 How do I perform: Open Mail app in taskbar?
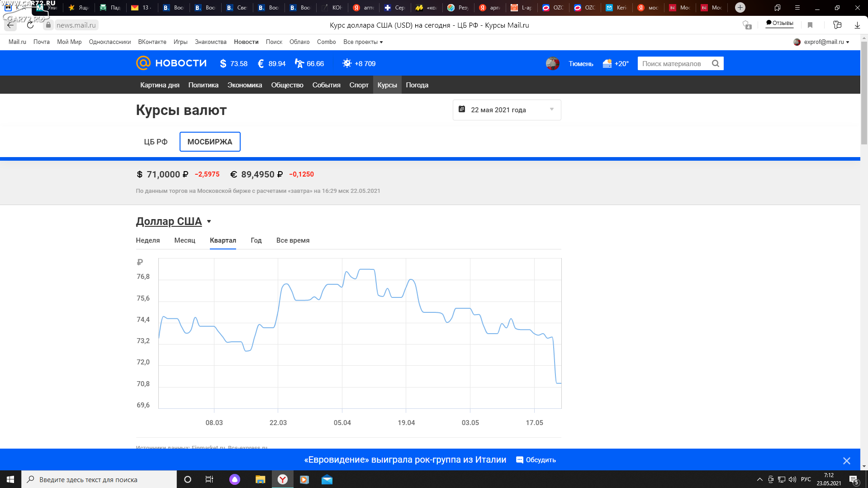[327, 479]
